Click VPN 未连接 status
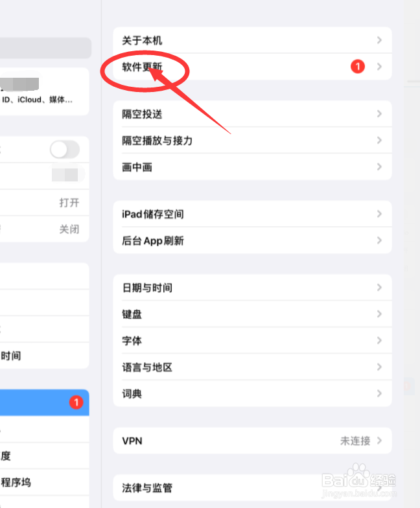The height and width of the screenshot is (508, 420). point(355,441)
